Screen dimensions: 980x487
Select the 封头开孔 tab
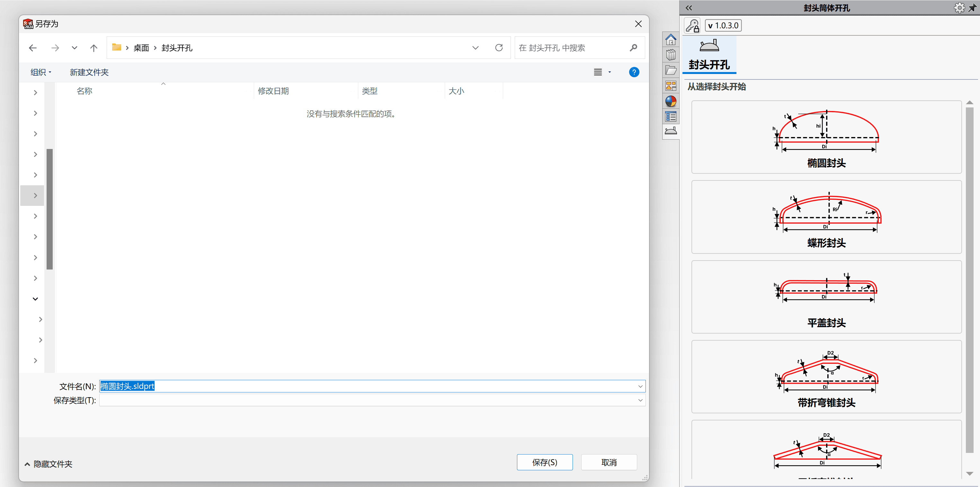[x=709, y=55]
